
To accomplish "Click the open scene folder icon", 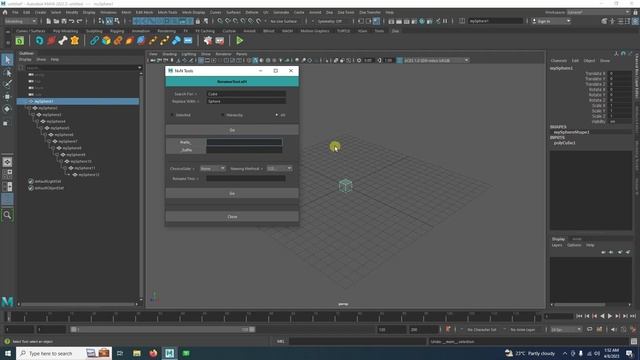I will (56, 21).
